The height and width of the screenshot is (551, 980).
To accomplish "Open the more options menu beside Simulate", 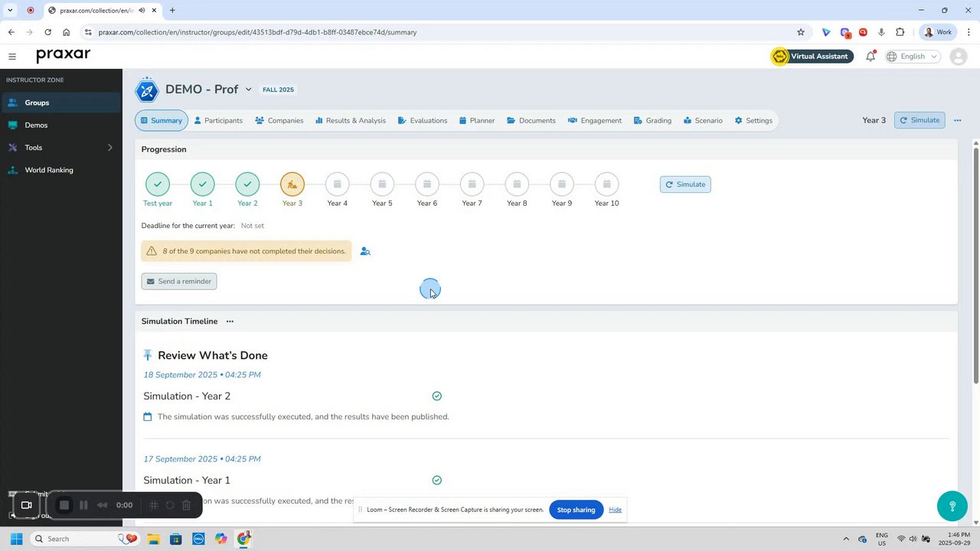I will pyautogui.click(x=957, y=120).
